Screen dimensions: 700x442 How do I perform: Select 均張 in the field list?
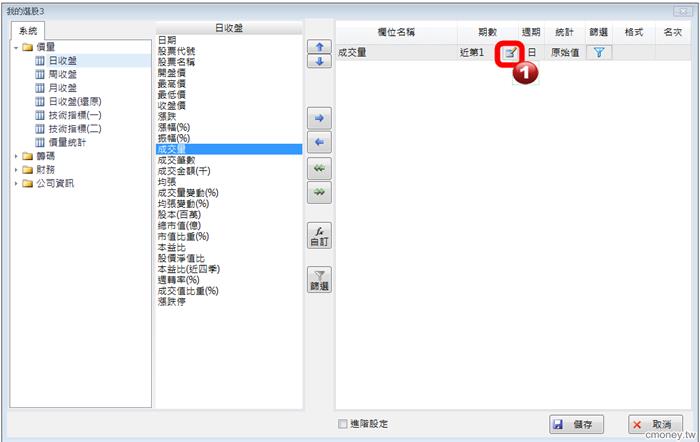[167, 182]
